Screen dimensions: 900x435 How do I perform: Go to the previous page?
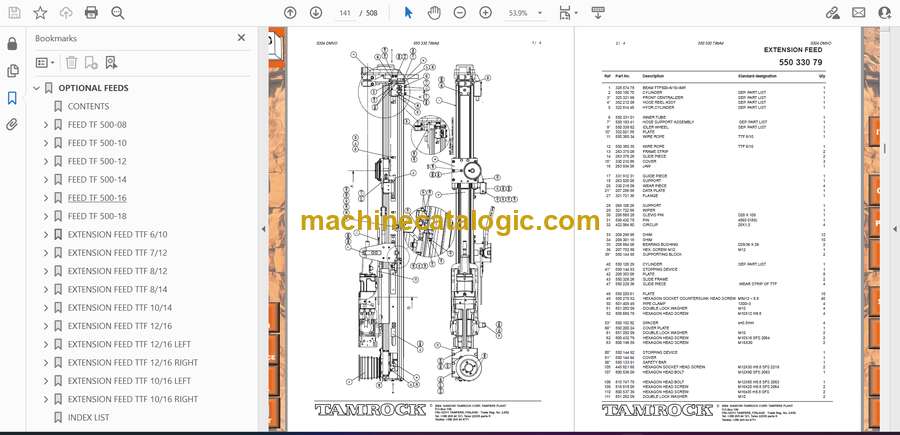(x=290, y=13)
